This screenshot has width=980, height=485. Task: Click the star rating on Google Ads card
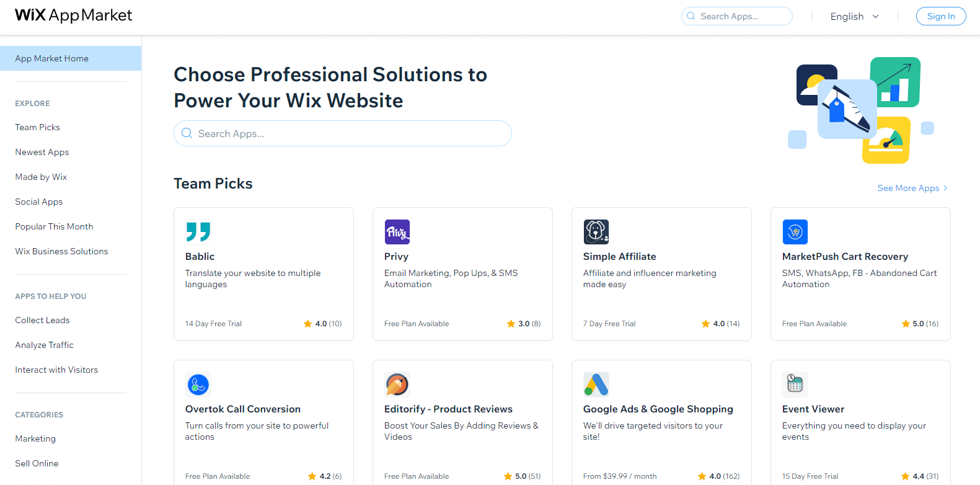(718, 476)
